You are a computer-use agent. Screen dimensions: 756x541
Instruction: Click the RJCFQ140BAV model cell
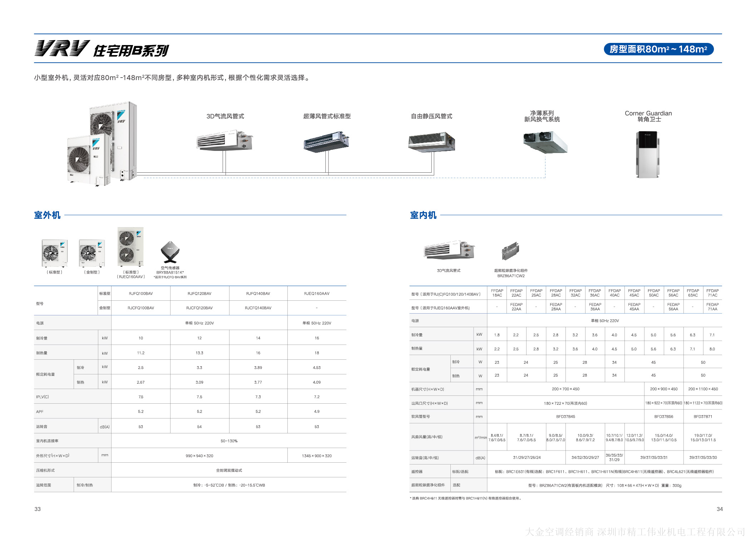click(258, 308)
